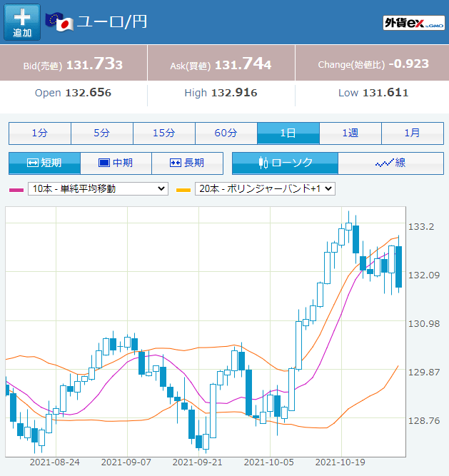The width and height of the screenshot is (449, 476).
Task: Click the 129.87 price axis label
Action: coord(424,373)
